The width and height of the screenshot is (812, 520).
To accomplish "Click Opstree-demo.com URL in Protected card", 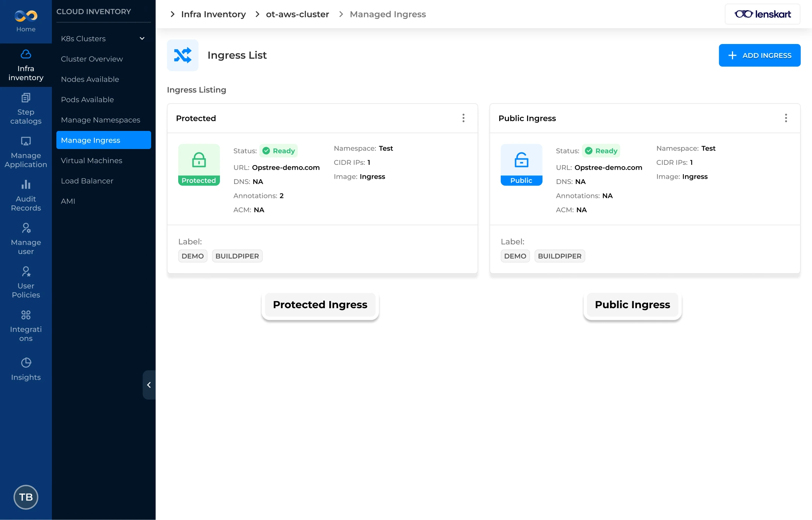I will [286, 167].
